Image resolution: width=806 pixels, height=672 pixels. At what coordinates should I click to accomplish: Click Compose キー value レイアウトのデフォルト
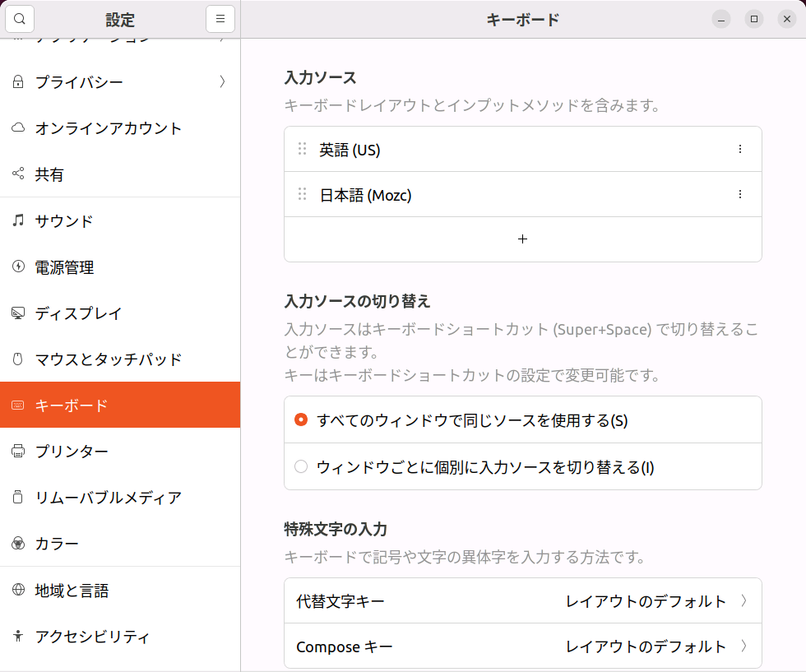tap(646, 647)
